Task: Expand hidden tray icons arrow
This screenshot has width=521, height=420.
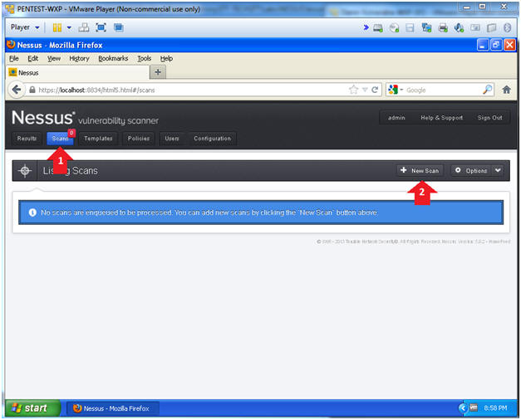Action: point(463,408)
